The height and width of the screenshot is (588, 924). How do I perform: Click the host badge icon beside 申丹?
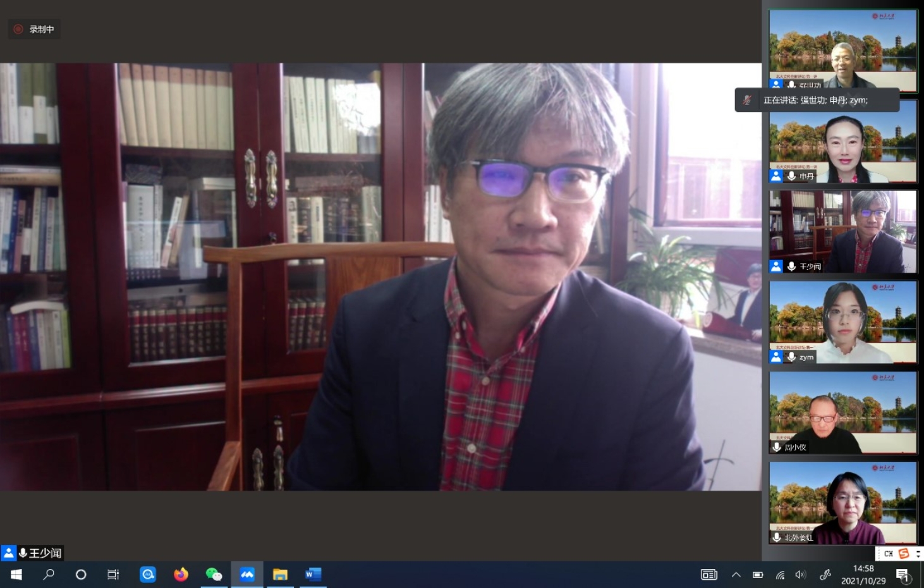[x=776, y=176]
